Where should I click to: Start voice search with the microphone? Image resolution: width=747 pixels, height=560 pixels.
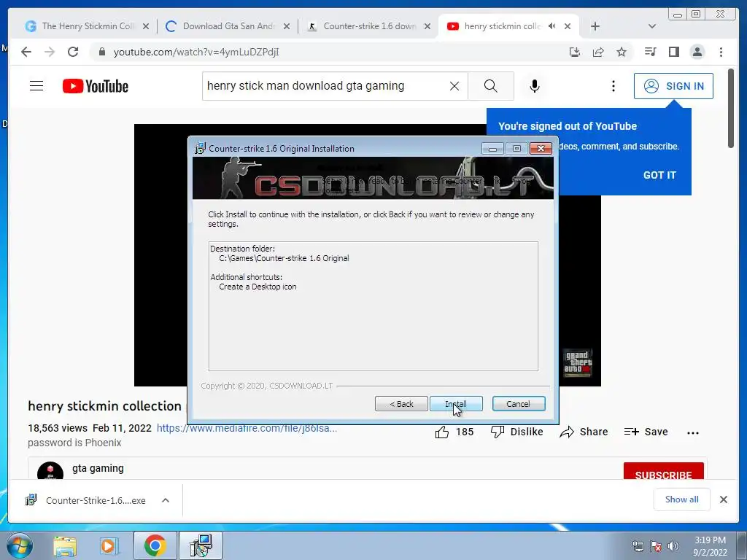pos(535,86)
